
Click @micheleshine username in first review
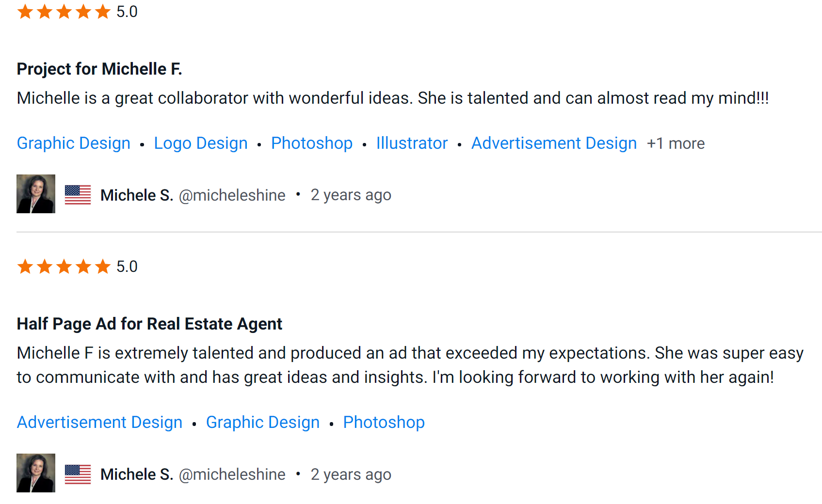[232, 195]
